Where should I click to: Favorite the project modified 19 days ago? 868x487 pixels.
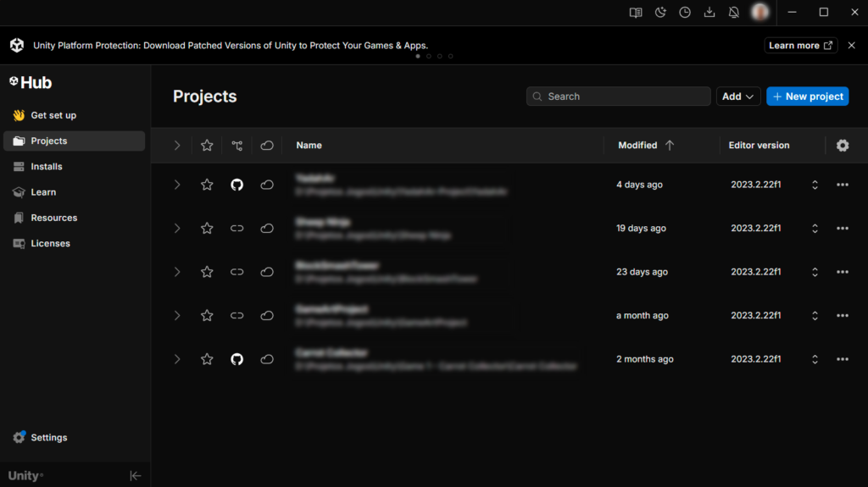tap(207, 228)
